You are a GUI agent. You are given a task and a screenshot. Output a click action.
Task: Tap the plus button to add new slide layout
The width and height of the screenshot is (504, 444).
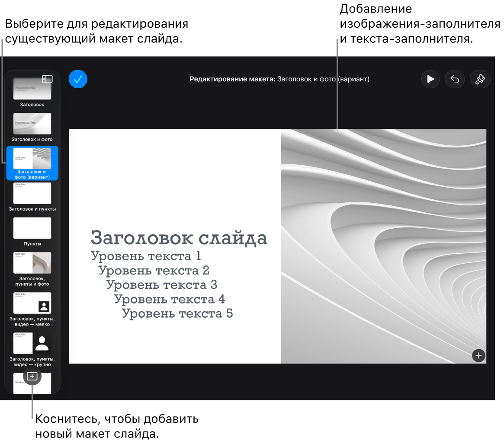[x=32, y=376]
